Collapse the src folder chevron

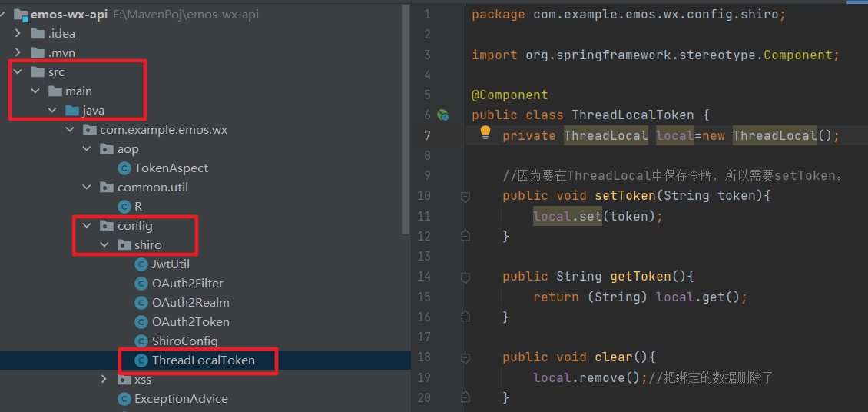coord(18,72)
